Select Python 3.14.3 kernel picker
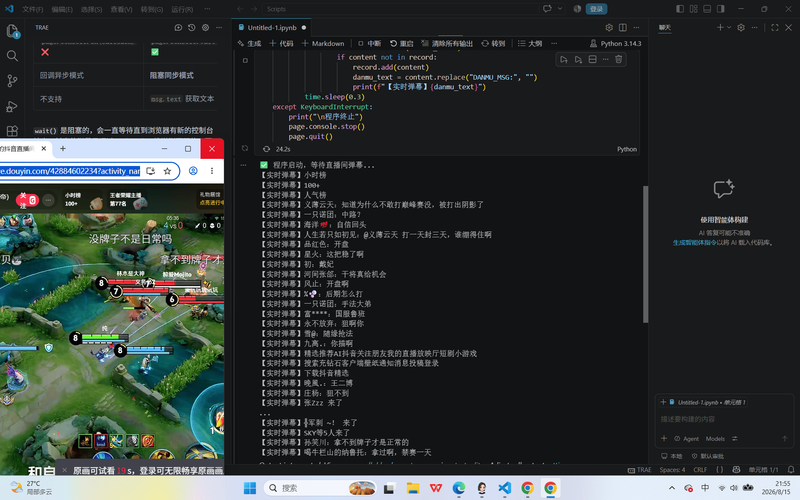The width and height of the screenshot is (800, 500). pyautogui.click(x=615, y=43)
